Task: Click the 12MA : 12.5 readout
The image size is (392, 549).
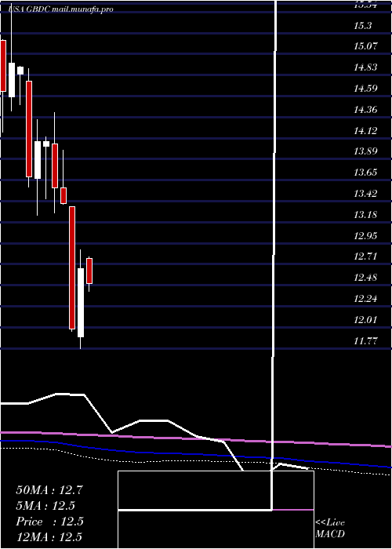Action: click(49, 537)
